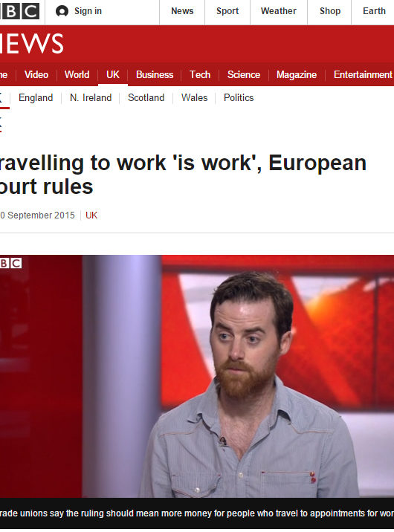Click the BBC News banner logo
This screenshot has height=532, width=394.
coord(31,43)
